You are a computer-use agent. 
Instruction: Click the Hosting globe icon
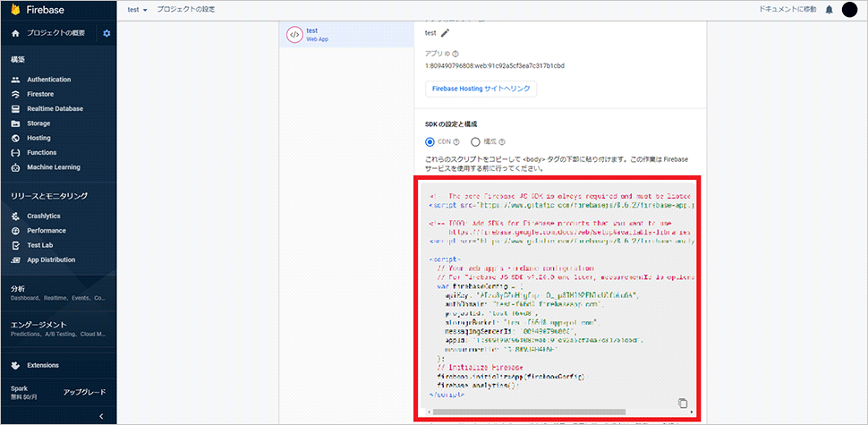click(15, 138)
